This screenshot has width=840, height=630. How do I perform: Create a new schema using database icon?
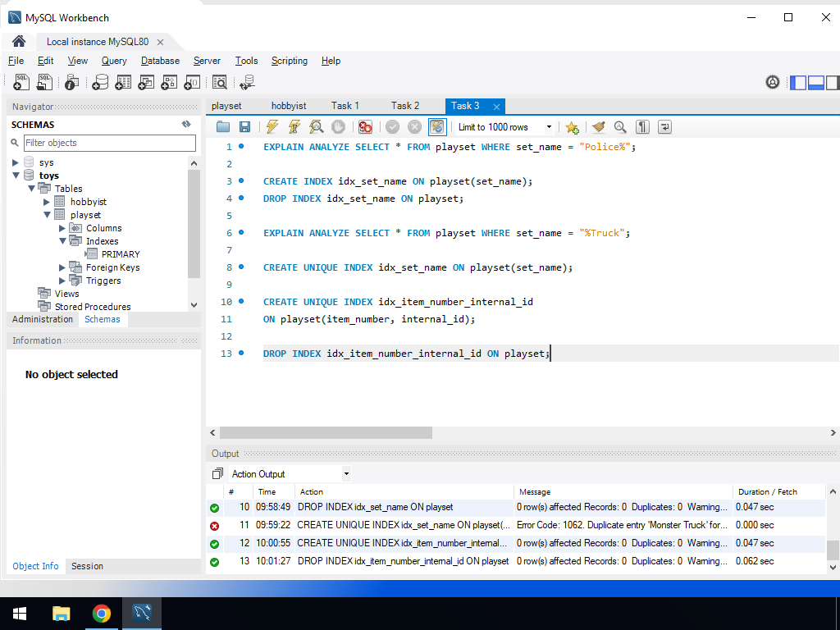pyautogui.click(x=100, y=82)
